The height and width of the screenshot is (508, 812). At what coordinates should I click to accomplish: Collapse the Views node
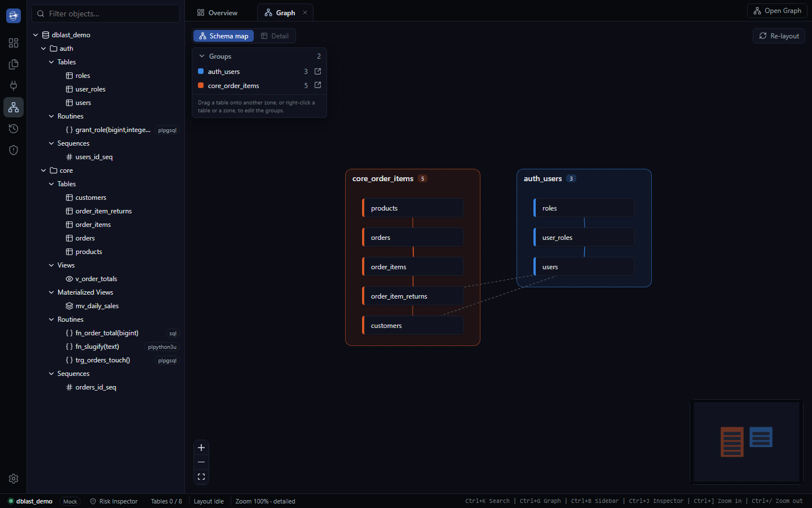51,265
